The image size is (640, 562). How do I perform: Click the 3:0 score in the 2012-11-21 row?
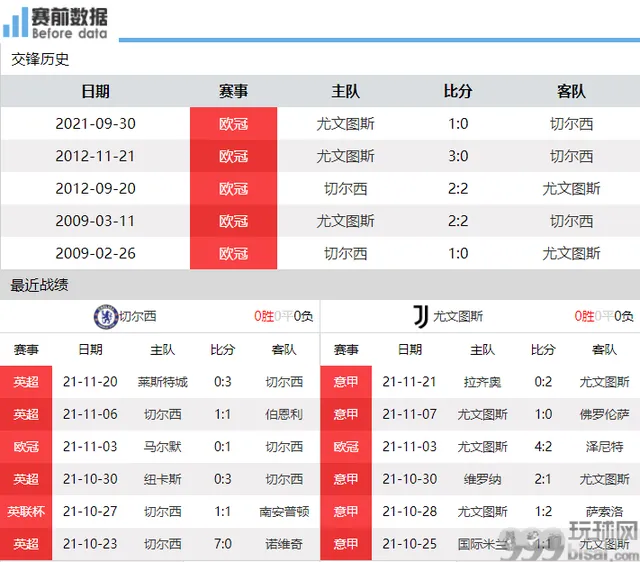point(458,156)
